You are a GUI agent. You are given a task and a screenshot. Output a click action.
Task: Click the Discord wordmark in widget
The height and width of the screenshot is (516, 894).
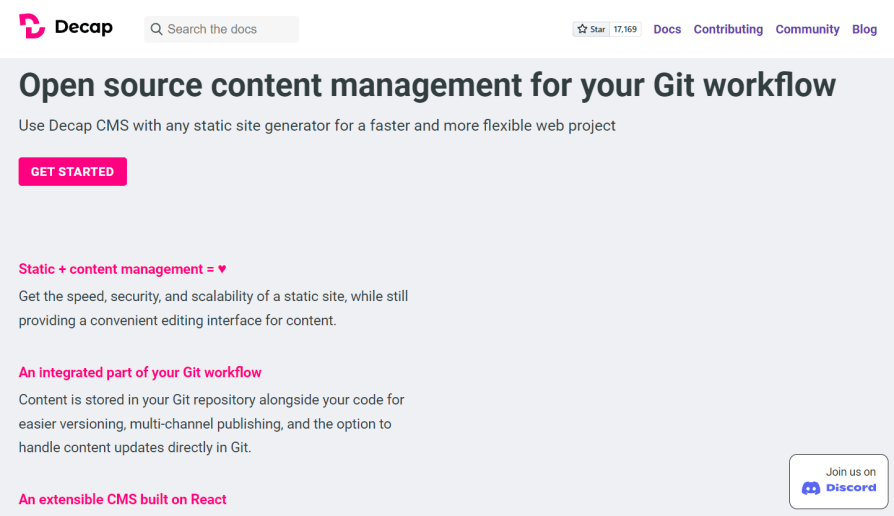click(851, 487)
